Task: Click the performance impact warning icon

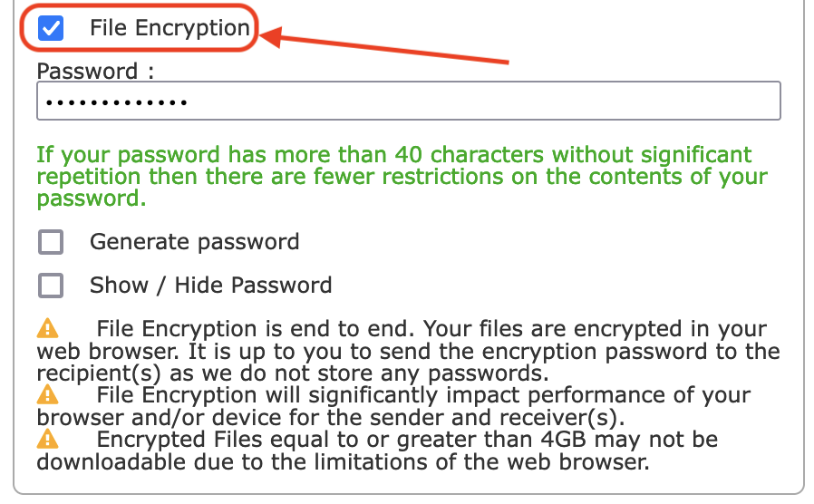Action: click(48, 395)
